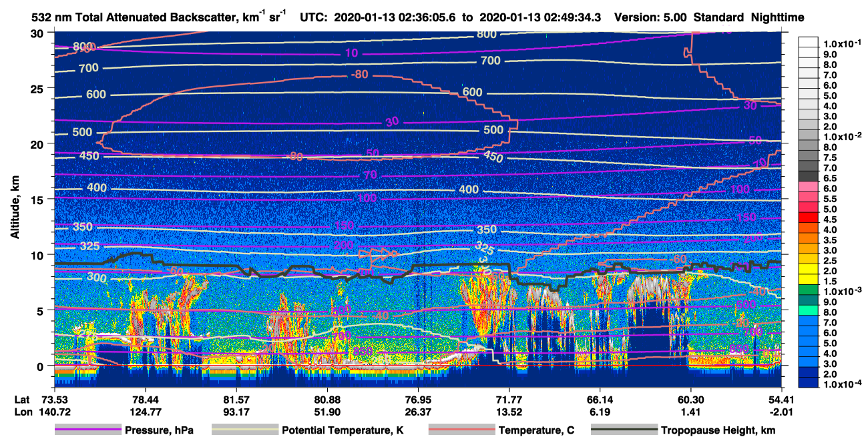Viewport: 868px width, 445px height.
Task: Click the colorbar label 7.5
Action: click(x=831, y=158)
